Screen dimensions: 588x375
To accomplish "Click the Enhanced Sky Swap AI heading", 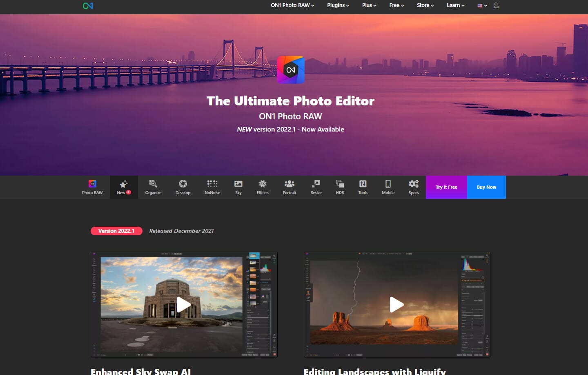I will (141, 371).
